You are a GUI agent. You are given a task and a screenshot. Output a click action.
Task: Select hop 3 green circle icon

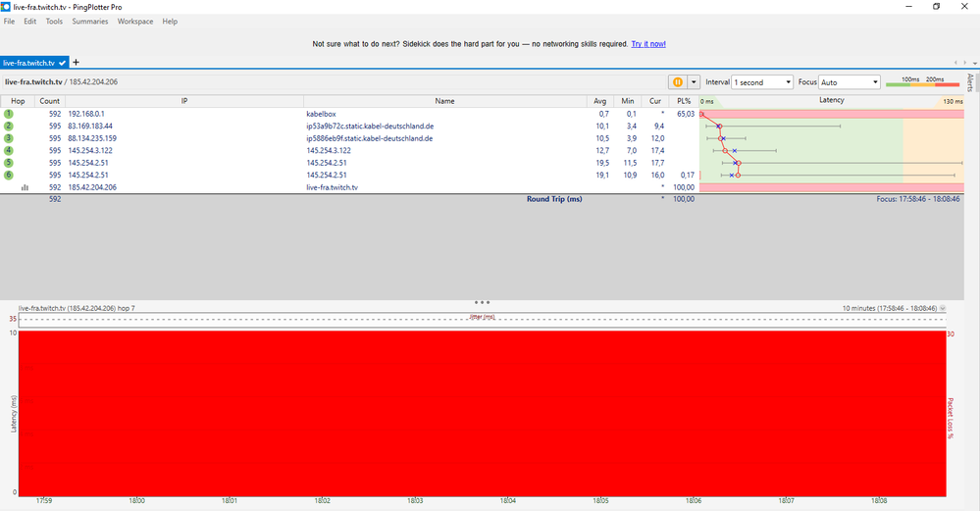click(8, 138)
